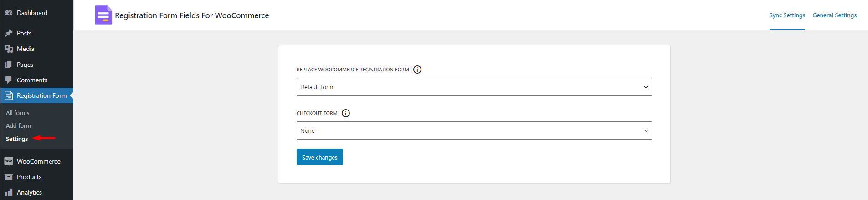
Task: Click the Media library icon
Action: point(9,49)
